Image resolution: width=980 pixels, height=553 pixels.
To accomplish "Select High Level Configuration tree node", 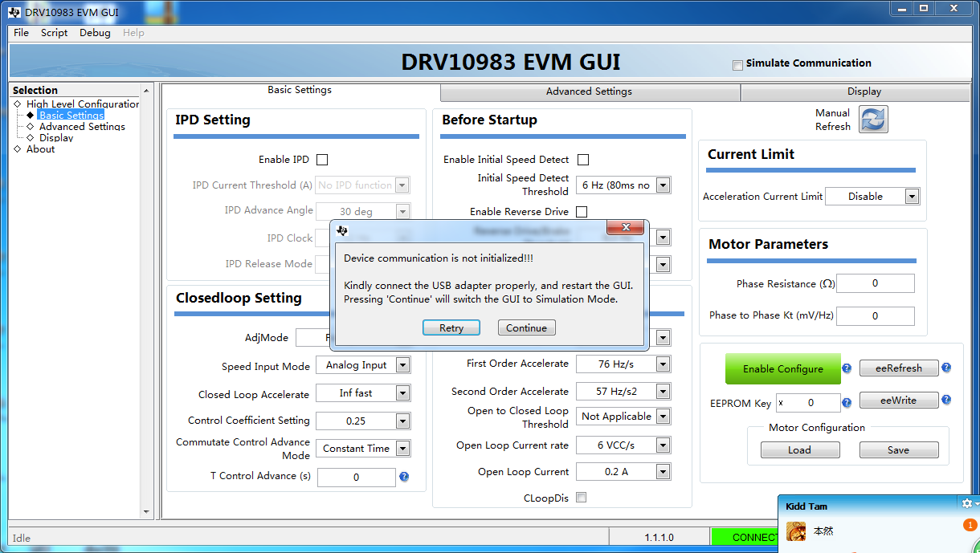I will tap(83, 104).
